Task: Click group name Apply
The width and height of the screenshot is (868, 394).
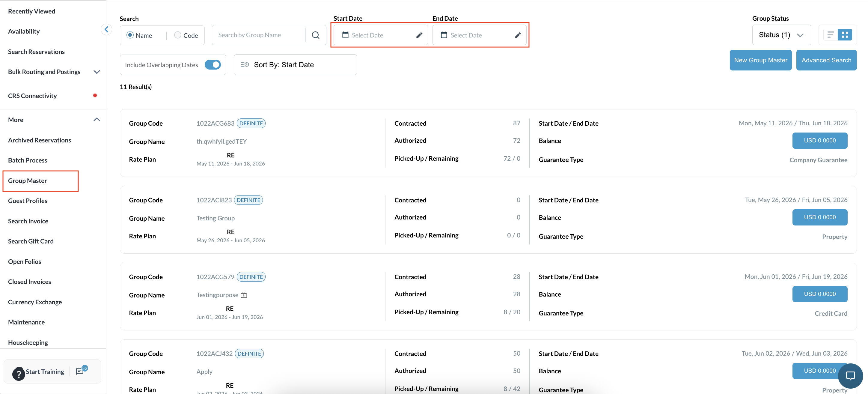Action: tap(204, 372)
